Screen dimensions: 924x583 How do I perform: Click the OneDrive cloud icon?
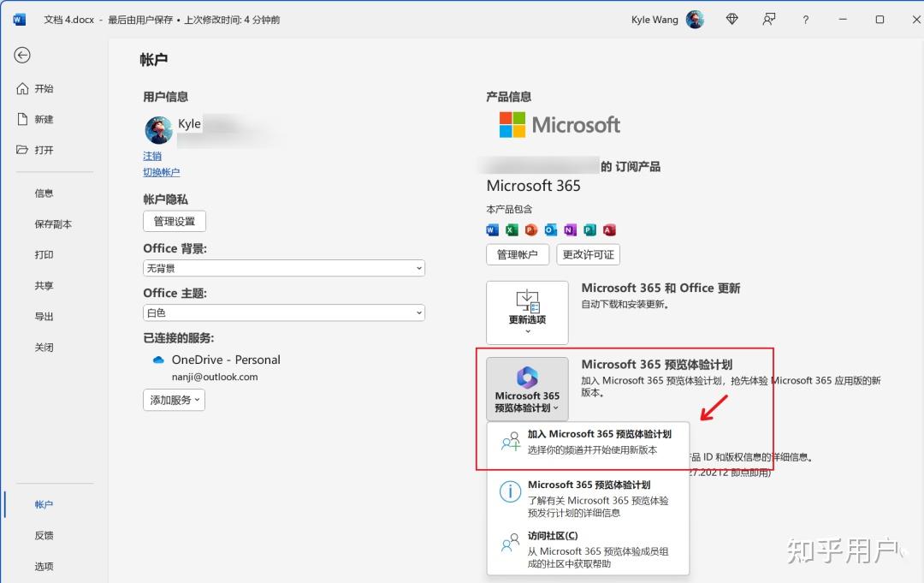click(x=158, y=360)
